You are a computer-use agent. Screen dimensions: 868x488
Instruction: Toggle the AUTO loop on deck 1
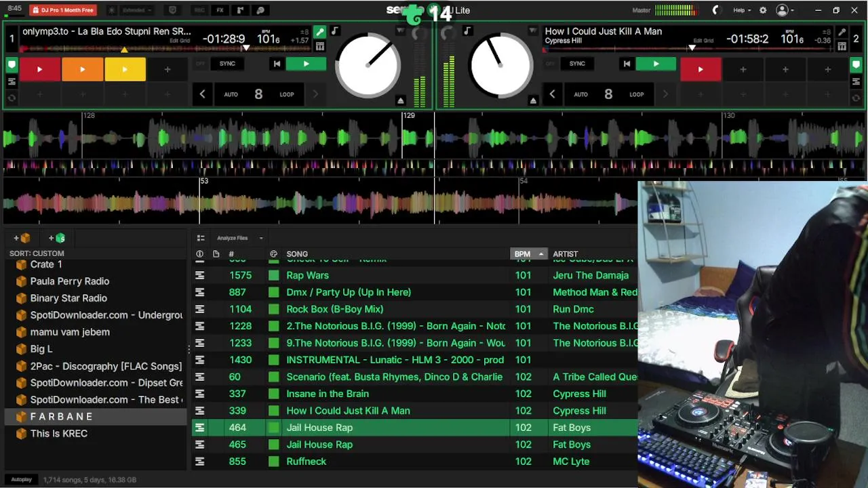[x=231, y=94]
